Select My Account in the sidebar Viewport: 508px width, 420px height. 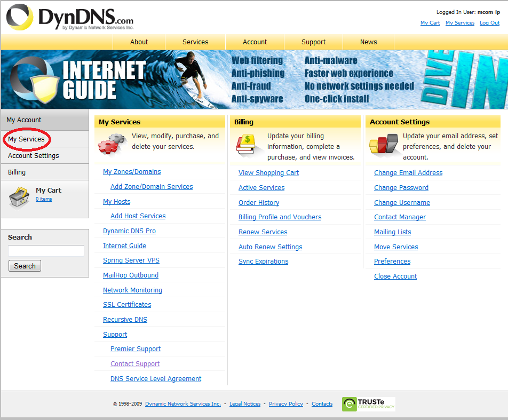pos(45,120)
